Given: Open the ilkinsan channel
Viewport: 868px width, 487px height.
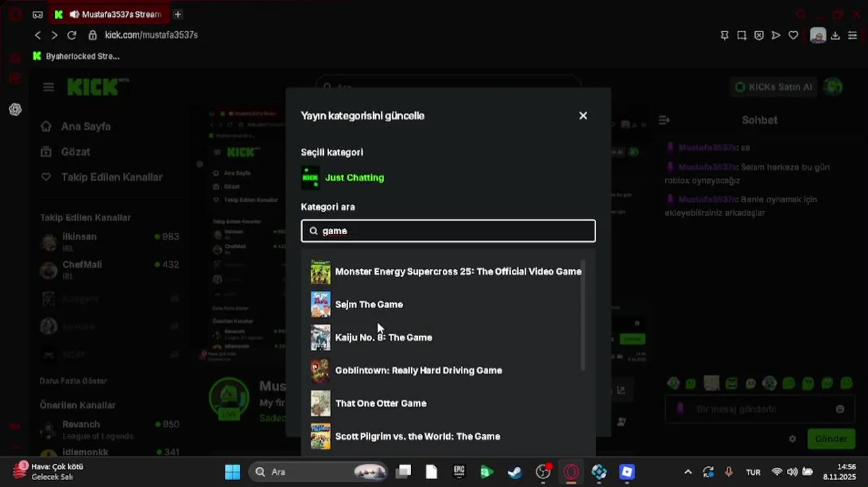Looking at the screenshot, I should click(110, 242).
